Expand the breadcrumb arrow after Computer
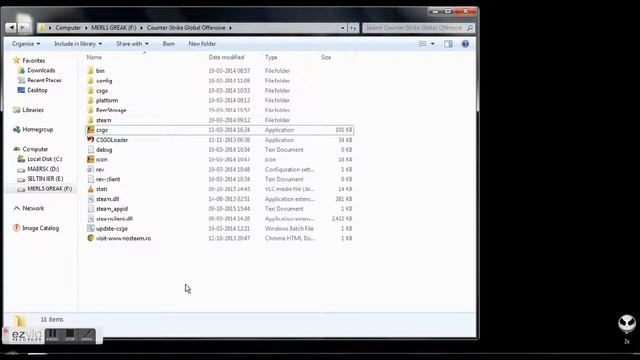Image resolution: width=640 pixels, height=360 pixels. (x=87, y=28)
